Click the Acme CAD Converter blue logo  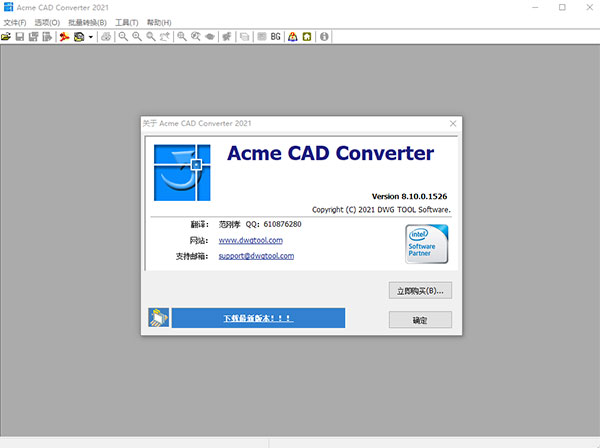tap(182, 173)
